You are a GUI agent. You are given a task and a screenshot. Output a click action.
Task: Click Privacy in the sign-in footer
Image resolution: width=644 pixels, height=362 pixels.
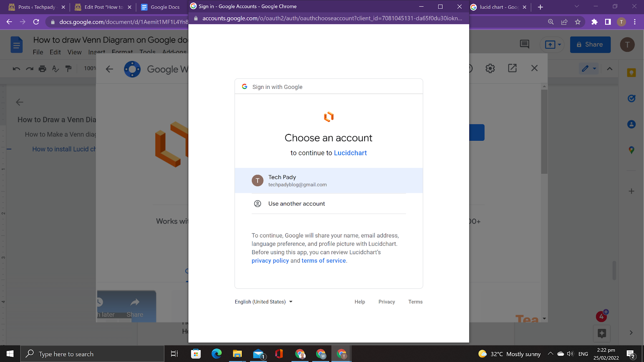click(x=387, y=302)
